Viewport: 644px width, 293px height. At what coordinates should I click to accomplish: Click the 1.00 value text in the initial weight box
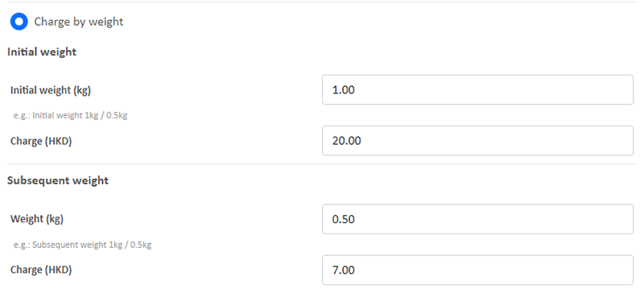[x=344, y=90]
